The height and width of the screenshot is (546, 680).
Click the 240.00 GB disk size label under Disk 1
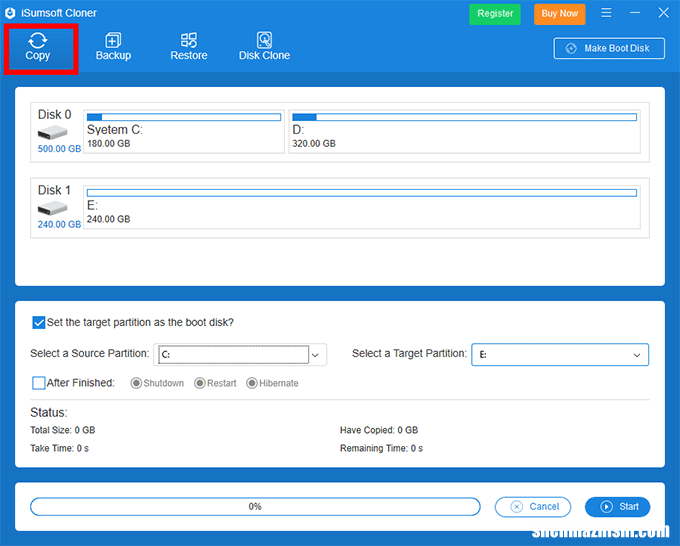[59, 224]
